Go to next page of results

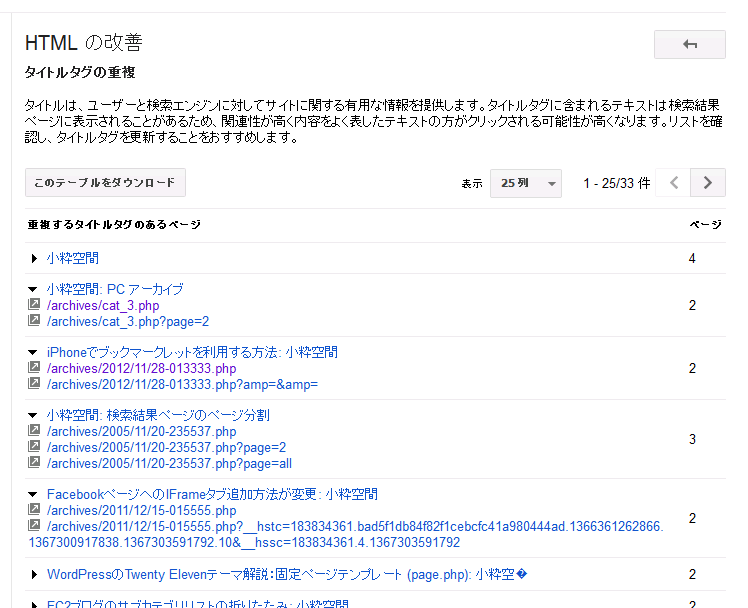point(708,183)
